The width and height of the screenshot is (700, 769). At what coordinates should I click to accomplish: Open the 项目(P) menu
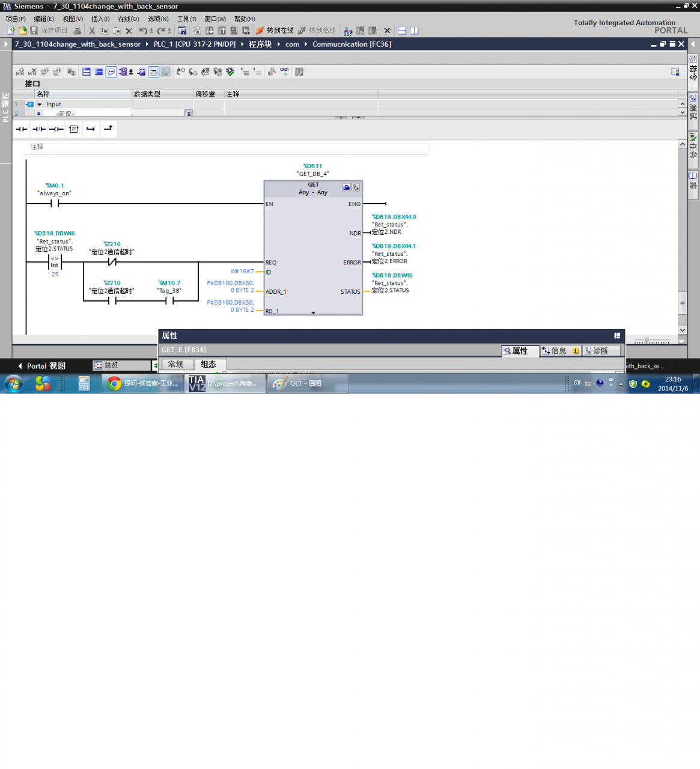pos(16,19)
